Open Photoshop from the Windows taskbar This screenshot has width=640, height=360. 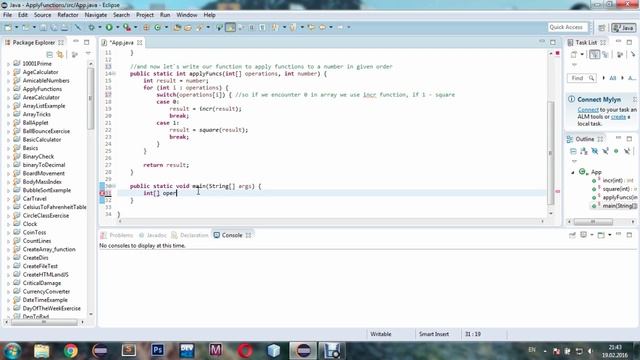coord(158,351)
